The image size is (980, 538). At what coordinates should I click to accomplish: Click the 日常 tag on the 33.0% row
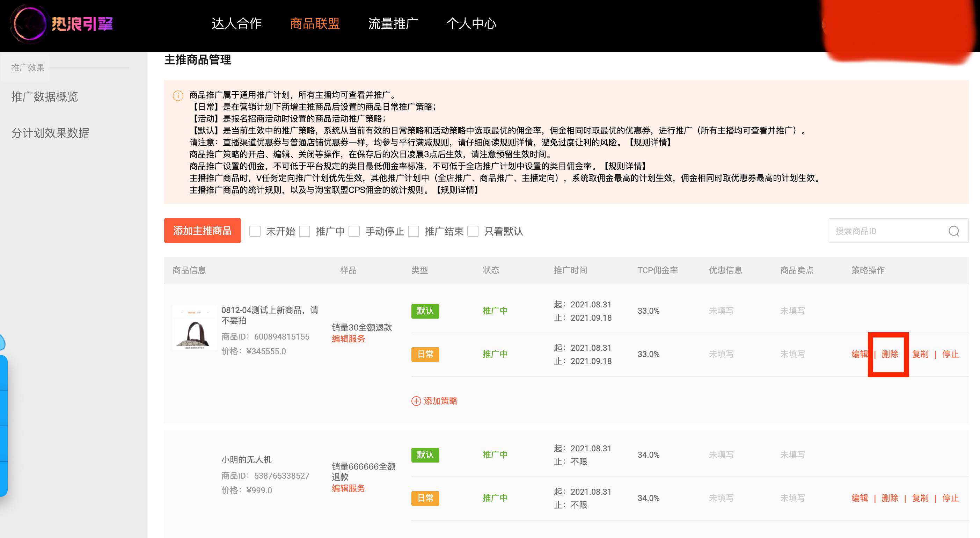(425, 354)
